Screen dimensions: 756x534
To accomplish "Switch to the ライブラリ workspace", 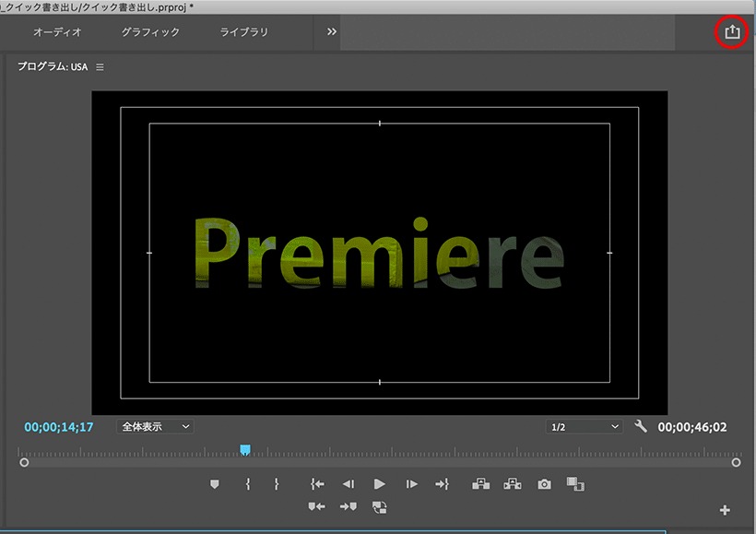I will [244, 32].
